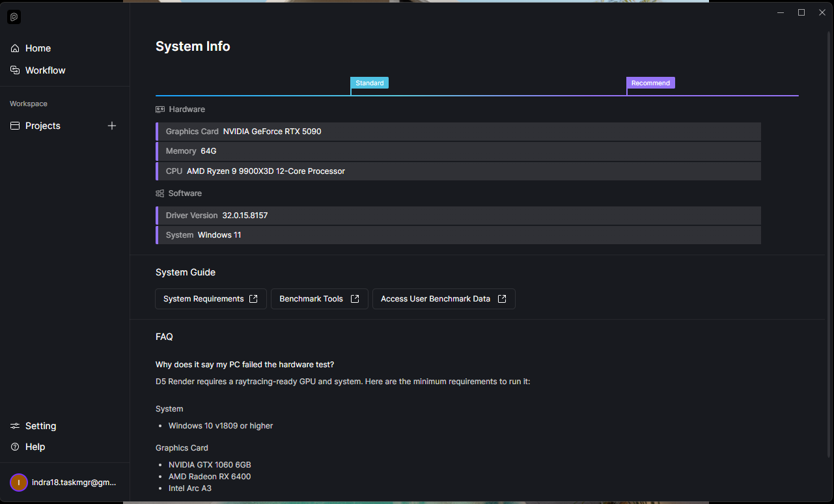Open the Benchmark Tools link
834x504 pixels.
pos(311,299)
